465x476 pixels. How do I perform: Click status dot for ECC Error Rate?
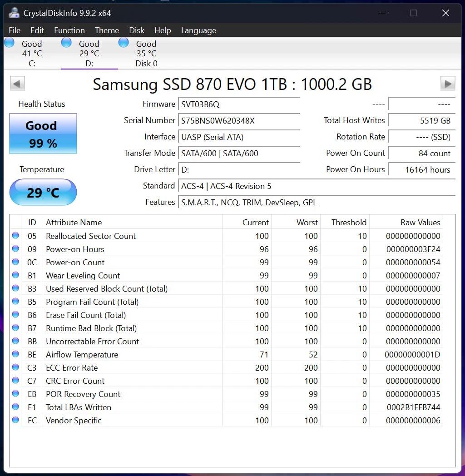(x=15, y=367)
